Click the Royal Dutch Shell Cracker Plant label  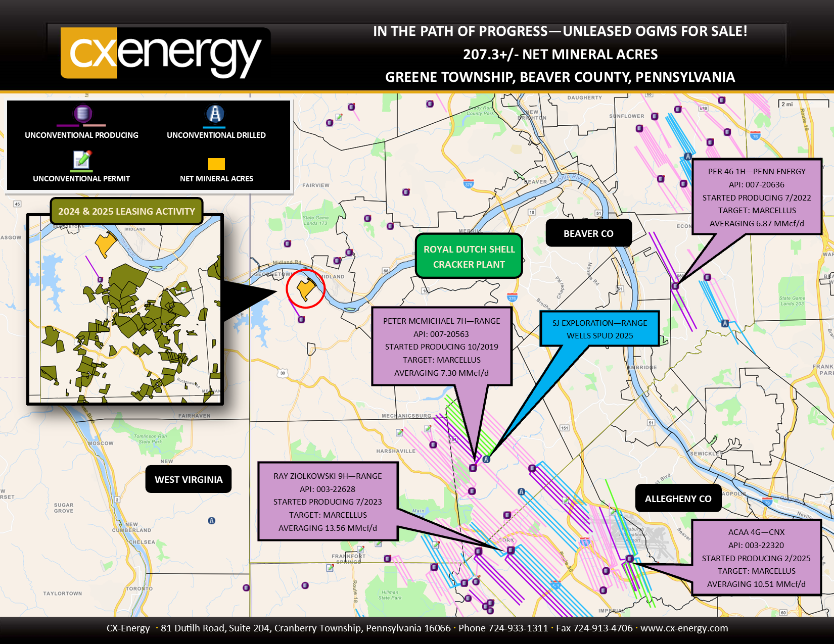point(469,256)
